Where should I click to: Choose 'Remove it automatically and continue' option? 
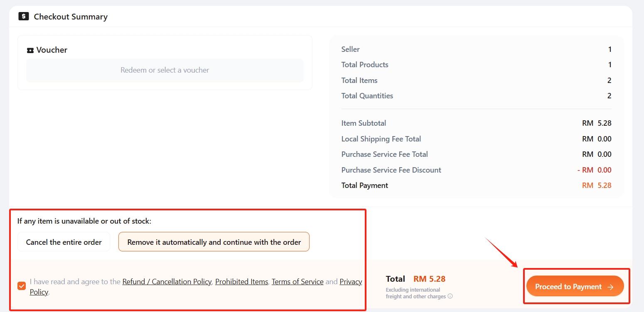[214, 242]
